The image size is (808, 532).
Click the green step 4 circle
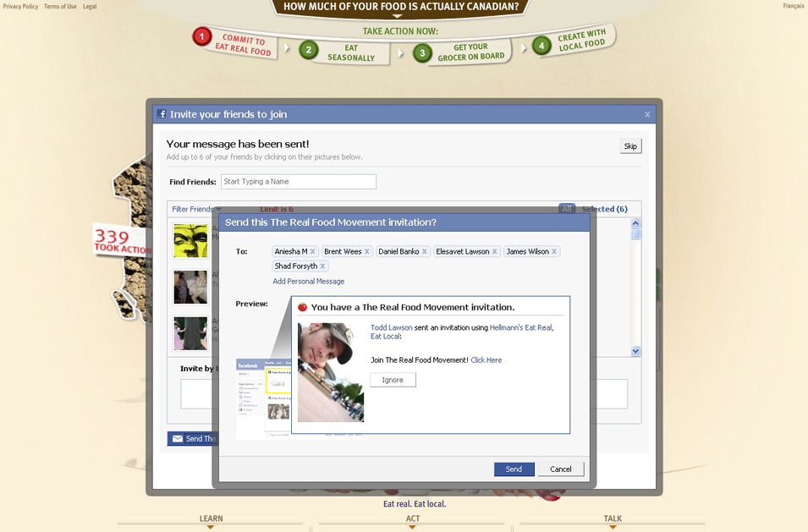(x=541, y=46)
